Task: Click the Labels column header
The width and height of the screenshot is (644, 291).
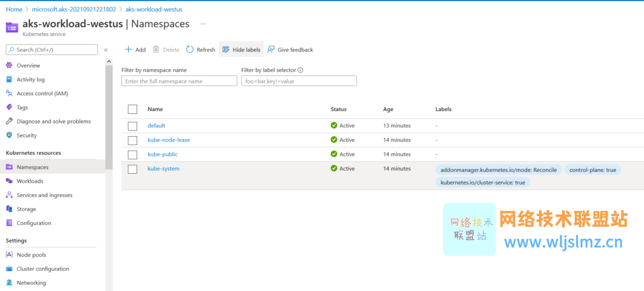Action: 443,109
